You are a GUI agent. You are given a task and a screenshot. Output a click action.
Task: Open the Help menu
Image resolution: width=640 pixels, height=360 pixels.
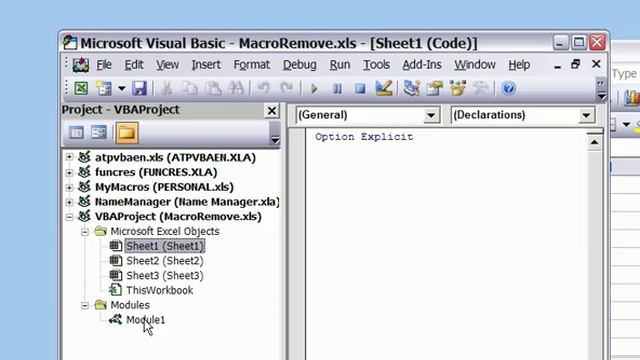pos(519,64)
